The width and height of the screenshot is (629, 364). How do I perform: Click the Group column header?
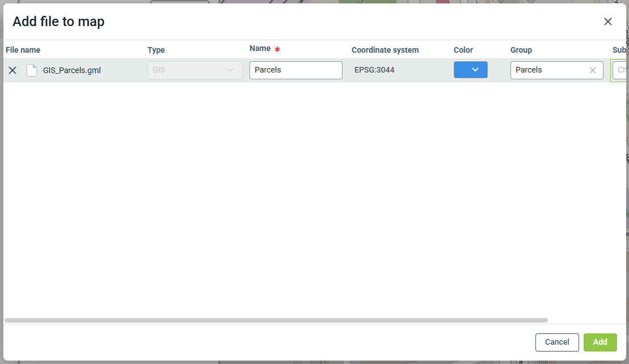click(521, 50)
